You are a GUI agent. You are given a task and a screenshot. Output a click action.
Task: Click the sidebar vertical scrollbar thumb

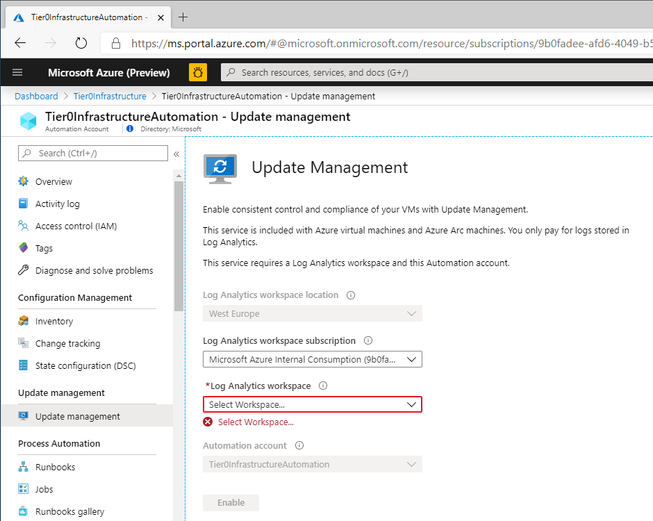(x=179, y=246)
